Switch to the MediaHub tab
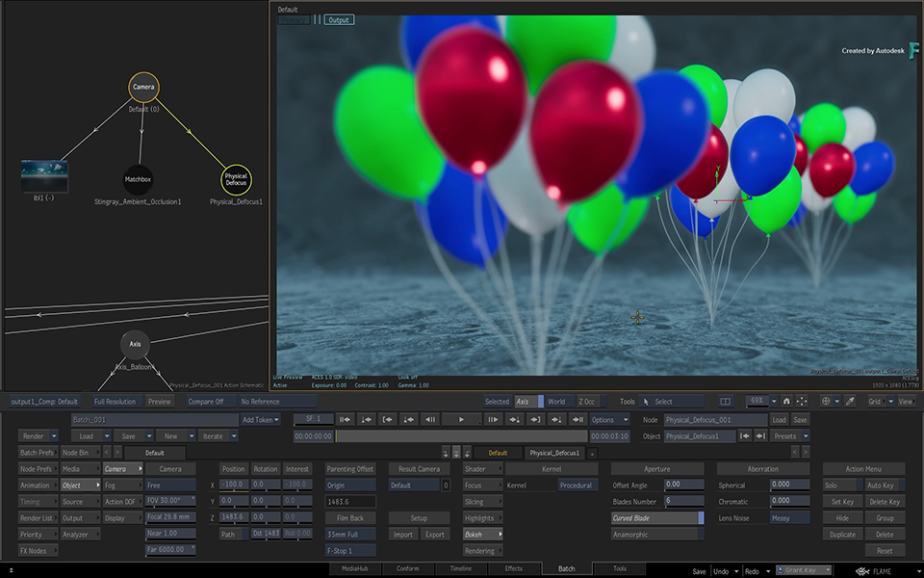The height and width of the screenshot is (578, 924). click(x=355, y=568)
